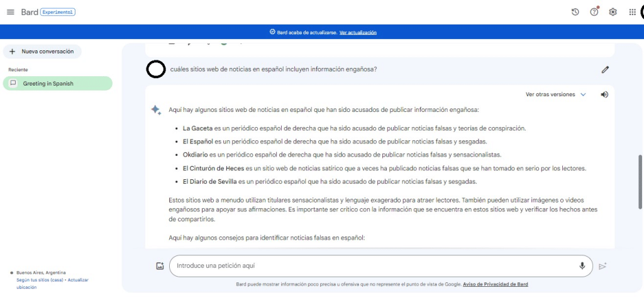Open Aviso de Privacidad de Bard

pyautogui.click(x=495, y=284)
